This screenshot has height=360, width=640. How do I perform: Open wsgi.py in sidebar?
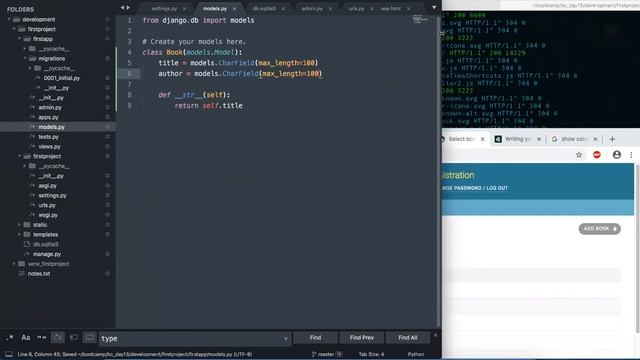pyautogui.click(x=48, y=215)
